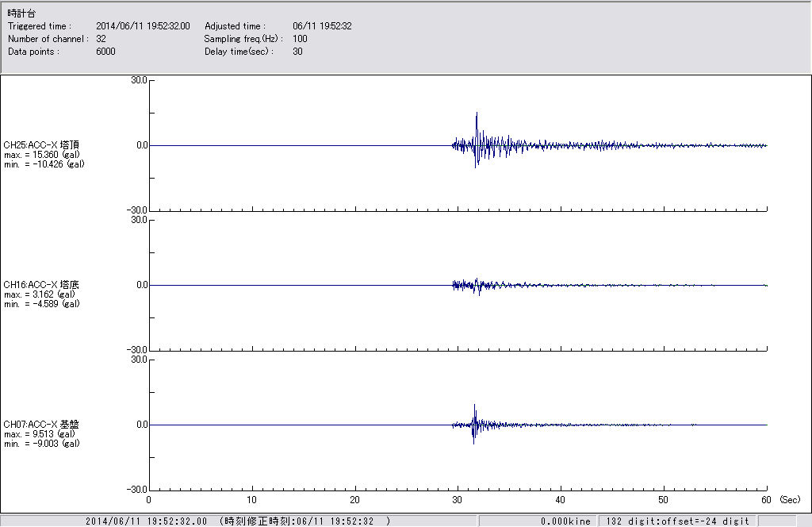Select the Adjusted time value in header
Image resolution: width=812 pixels, height=527 pixels.
point(322,26)
